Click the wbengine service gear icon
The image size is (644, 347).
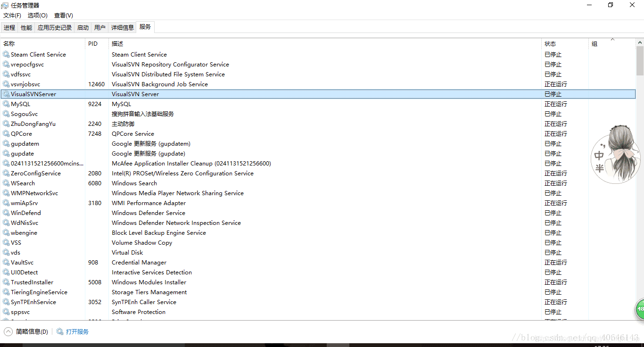tap(6, 233)
